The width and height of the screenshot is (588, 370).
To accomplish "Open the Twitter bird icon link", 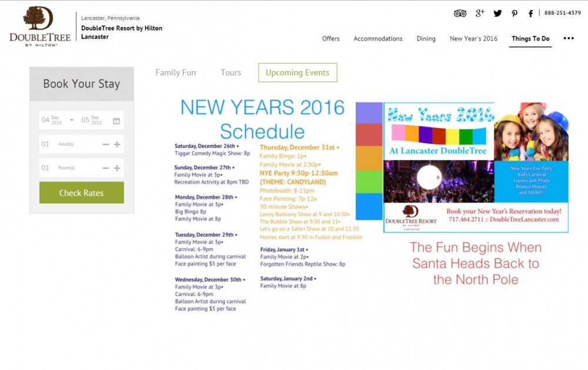I will pos(497,14).
